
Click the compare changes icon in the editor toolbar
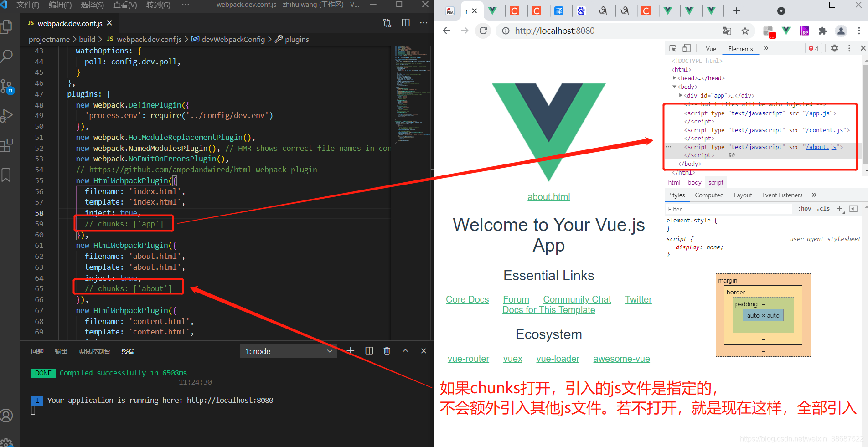387,23
